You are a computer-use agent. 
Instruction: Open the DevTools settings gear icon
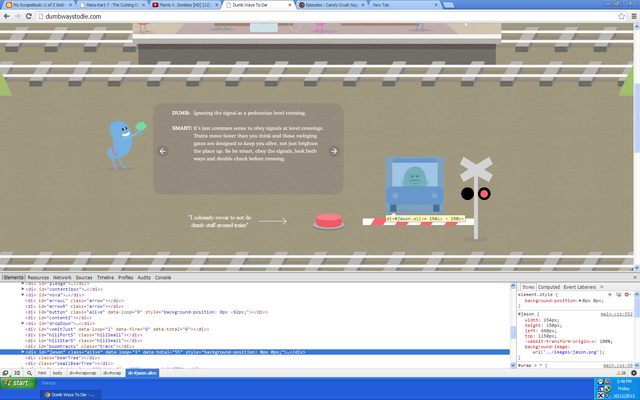pos(634,373)
